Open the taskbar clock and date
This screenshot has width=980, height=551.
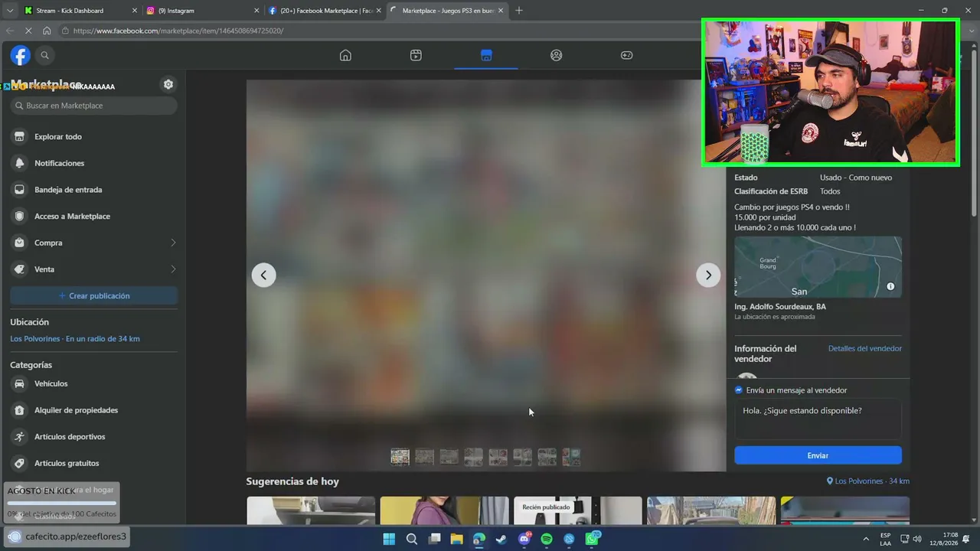pyautogui.click(x=944, y=539)
